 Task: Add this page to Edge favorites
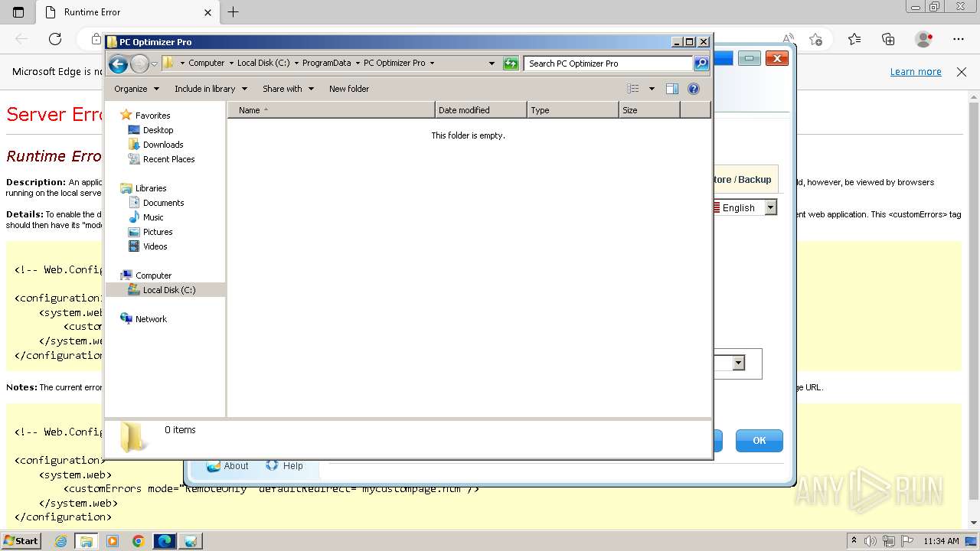[816, 39]
